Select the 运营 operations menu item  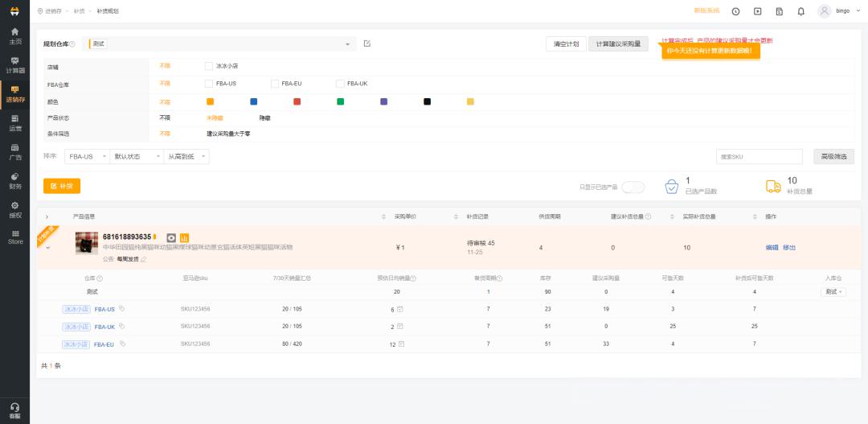tap(14, 123)
